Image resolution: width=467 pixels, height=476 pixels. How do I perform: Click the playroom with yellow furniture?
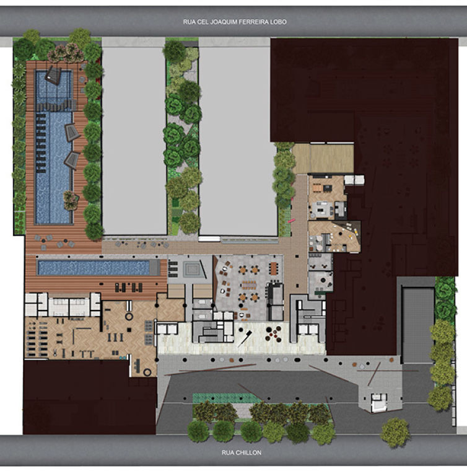335,237
